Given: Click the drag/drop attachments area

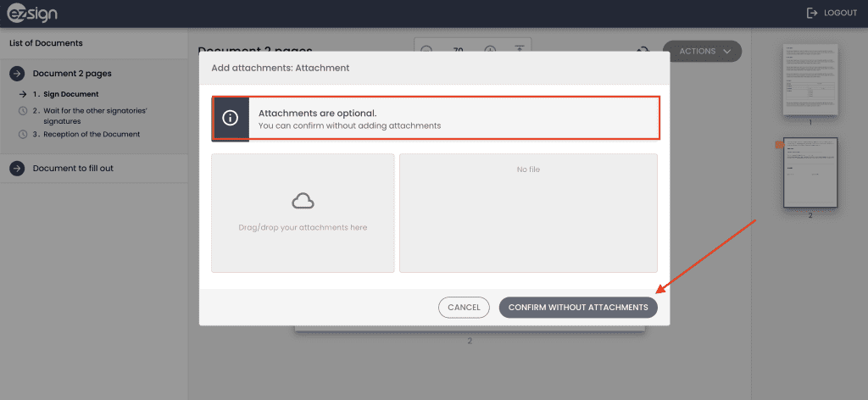Looking at the screenshot, I should pos(303,227).
